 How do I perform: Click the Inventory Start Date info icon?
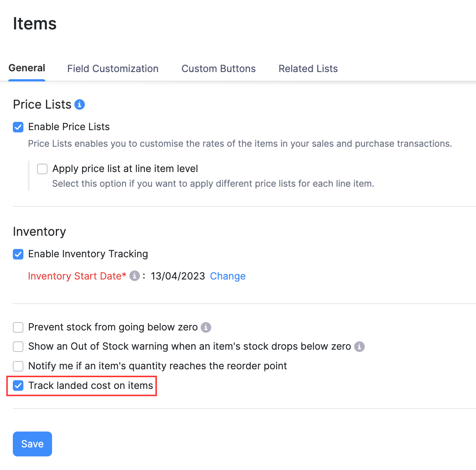coord(134,276)
